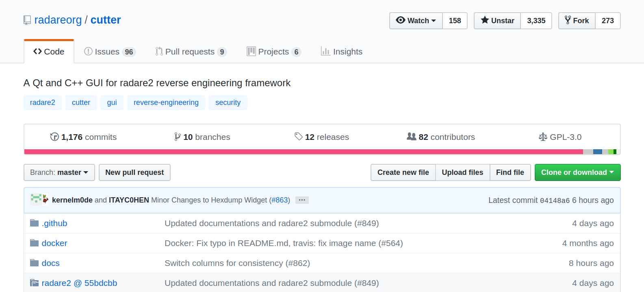The width and height of the screenshot is (644, 292).
Task: Click the .github folder icon
Action: [35, 223]
